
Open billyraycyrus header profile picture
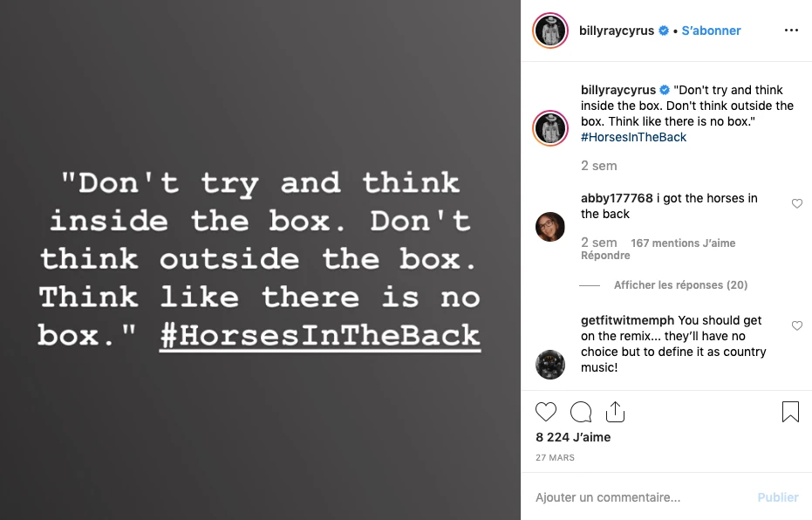pyautogui.click(x=550, y=31)
